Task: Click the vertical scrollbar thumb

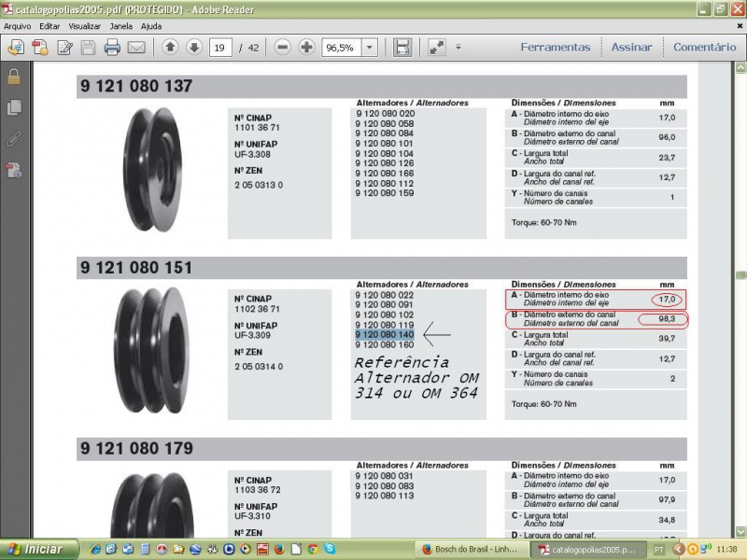Action: pos(740,275)
